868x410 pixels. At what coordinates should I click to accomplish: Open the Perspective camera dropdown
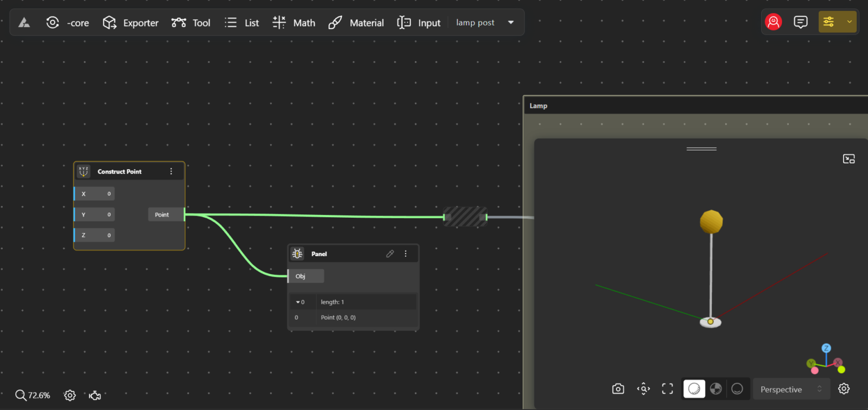click(x=791, y=389)
